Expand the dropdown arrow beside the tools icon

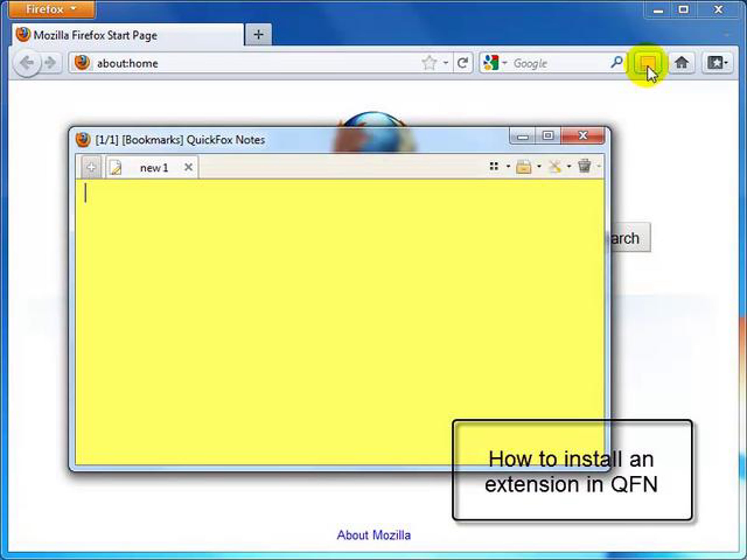pyautogui.click(x=569, y=166)
